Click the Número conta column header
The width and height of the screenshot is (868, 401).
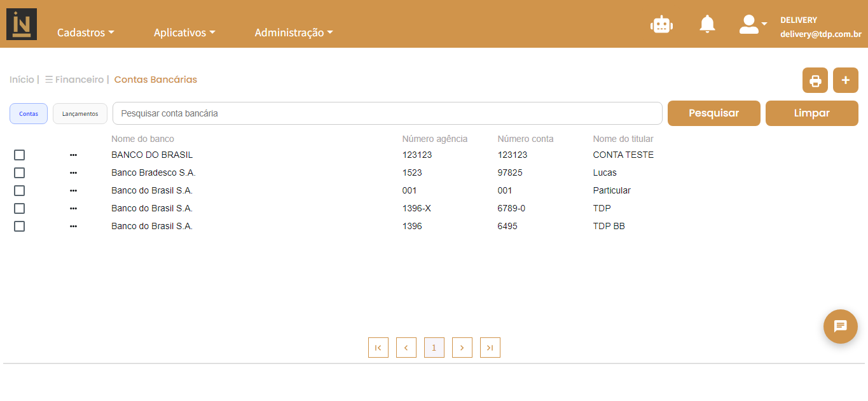(526, 139)
